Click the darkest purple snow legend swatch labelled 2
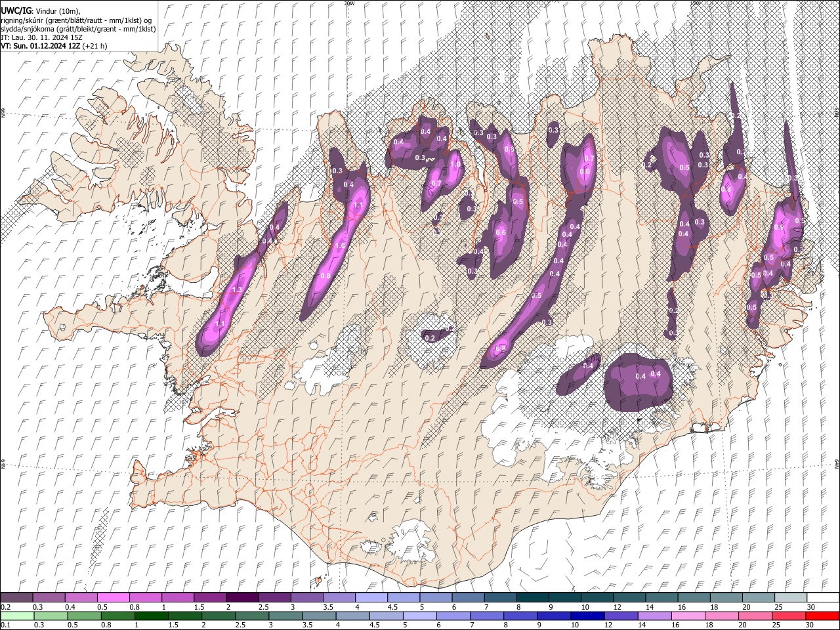The image size is (840, 630). pos(242,598)
